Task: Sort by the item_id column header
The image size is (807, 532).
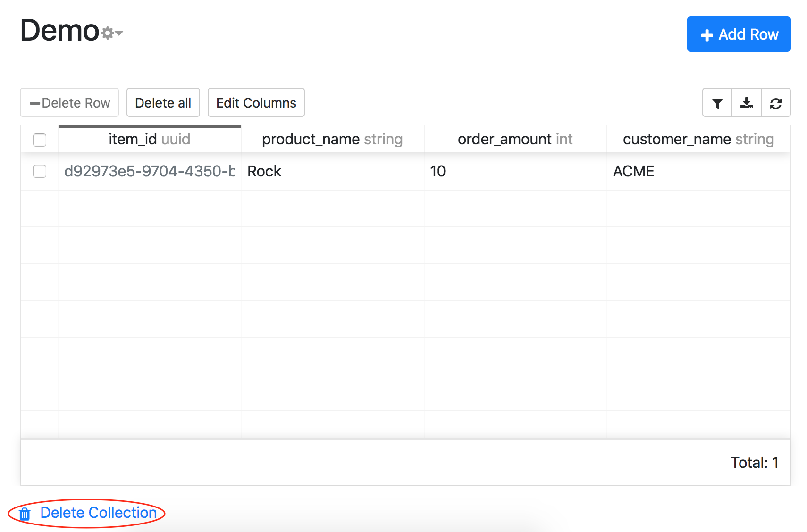Action: [149, 140]
